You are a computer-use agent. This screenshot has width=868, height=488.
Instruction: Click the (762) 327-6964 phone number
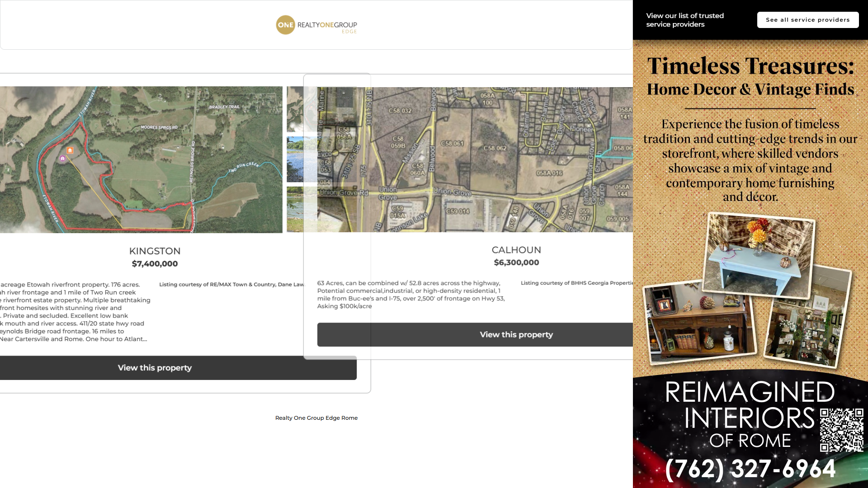point(750,469)
